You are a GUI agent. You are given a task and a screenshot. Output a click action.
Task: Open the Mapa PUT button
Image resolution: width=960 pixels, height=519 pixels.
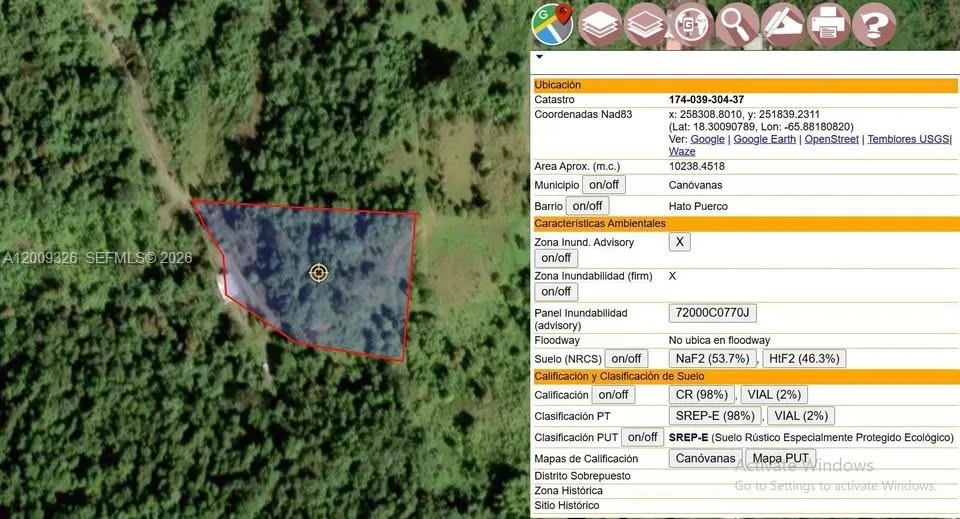pyautogui.click(x=780, y=459)
